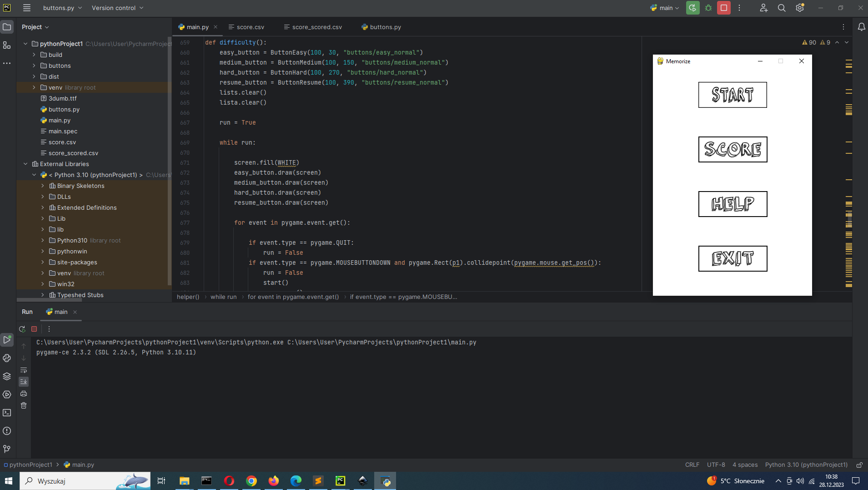Click the Debug bug icon in toolbar

[708, 8]
